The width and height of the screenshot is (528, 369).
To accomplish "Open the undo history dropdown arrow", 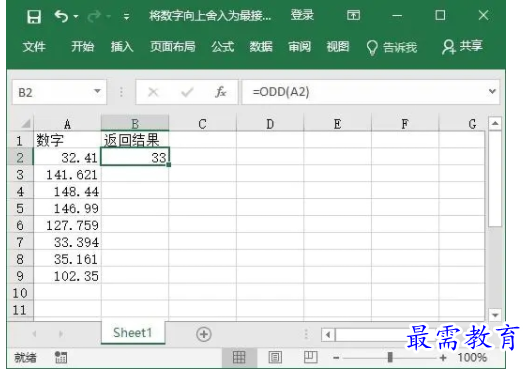I will click(76, 16).
